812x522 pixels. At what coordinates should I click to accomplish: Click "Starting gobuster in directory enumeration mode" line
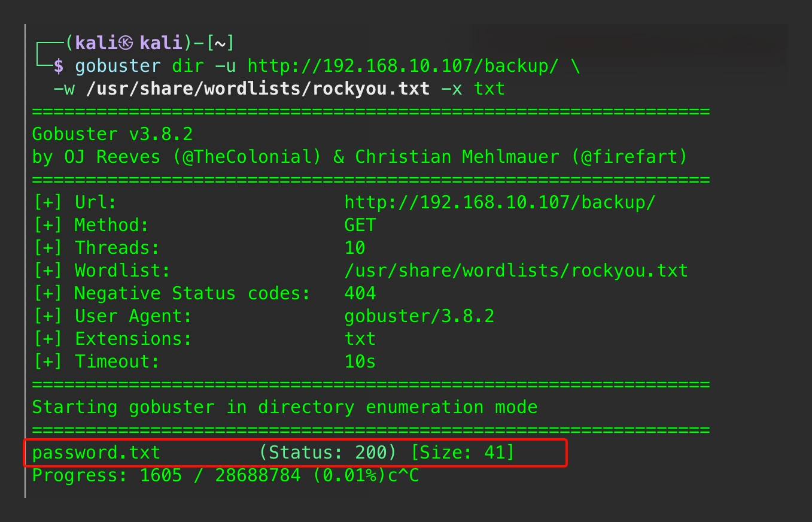tap(285, 407)
